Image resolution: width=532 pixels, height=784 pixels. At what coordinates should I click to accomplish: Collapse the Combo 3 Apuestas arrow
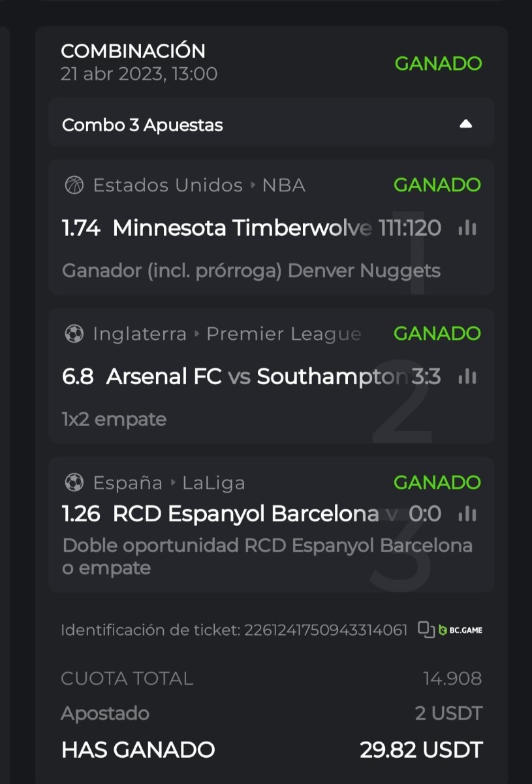(x=465, y=124)
